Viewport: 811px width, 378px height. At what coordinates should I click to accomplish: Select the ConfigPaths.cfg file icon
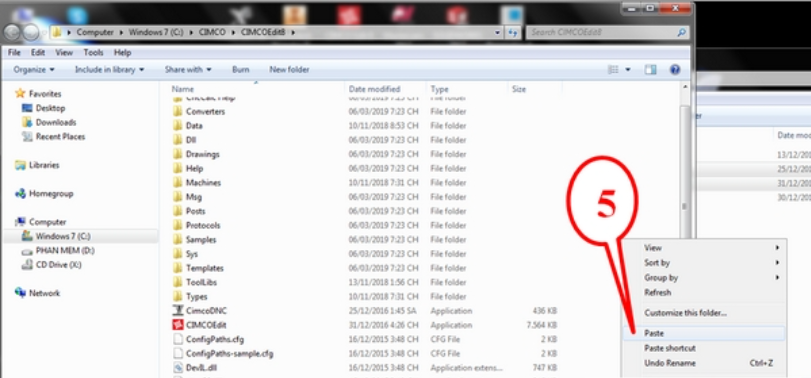tap(177, 340)
